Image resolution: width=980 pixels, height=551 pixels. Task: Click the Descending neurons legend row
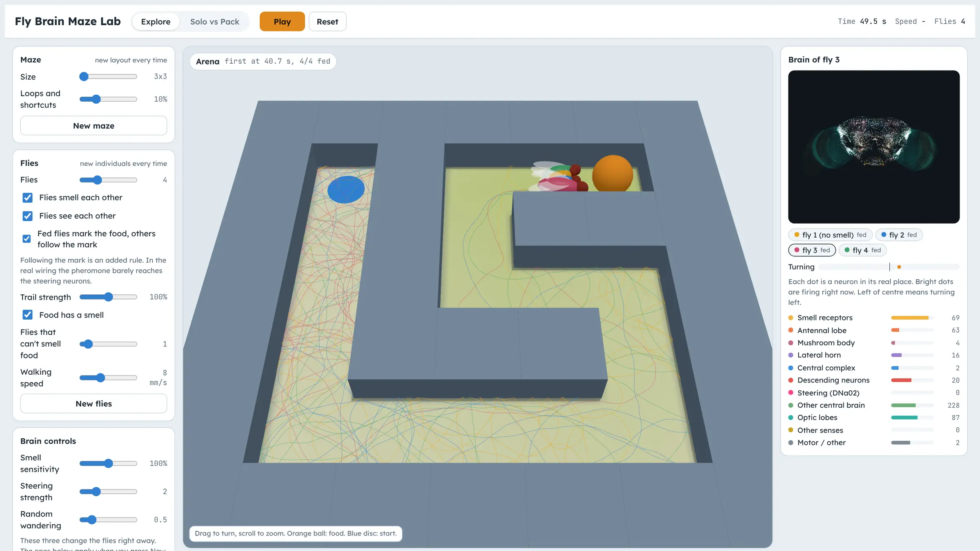(874, 380)
